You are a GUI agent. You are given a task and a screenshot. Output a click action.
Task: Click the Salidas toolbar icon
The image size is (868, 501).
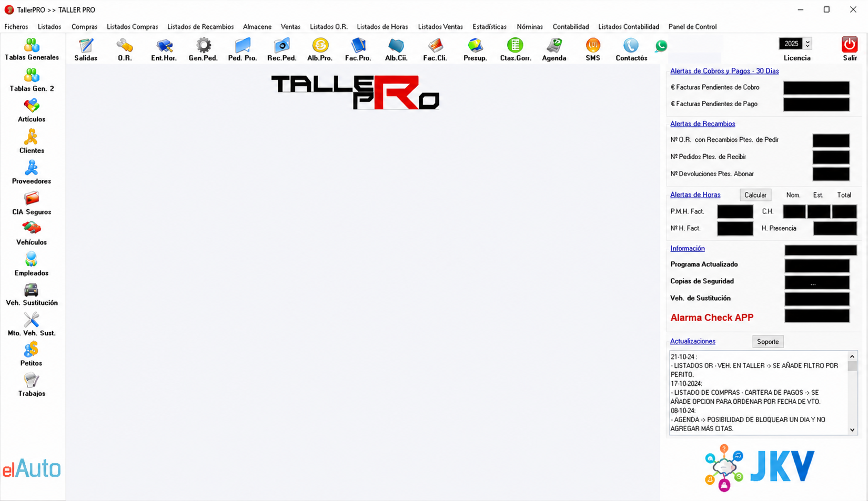click(86, 50)
